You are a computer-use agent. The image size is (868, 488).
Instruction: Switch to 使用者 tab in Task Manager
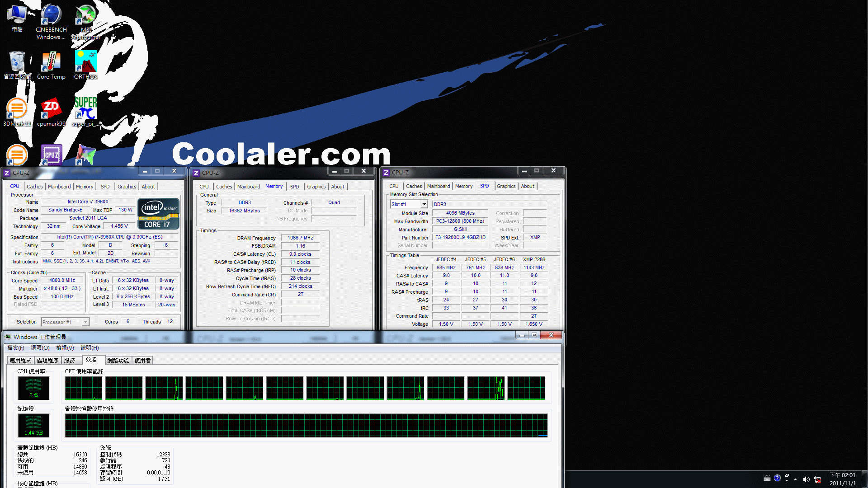142,361
